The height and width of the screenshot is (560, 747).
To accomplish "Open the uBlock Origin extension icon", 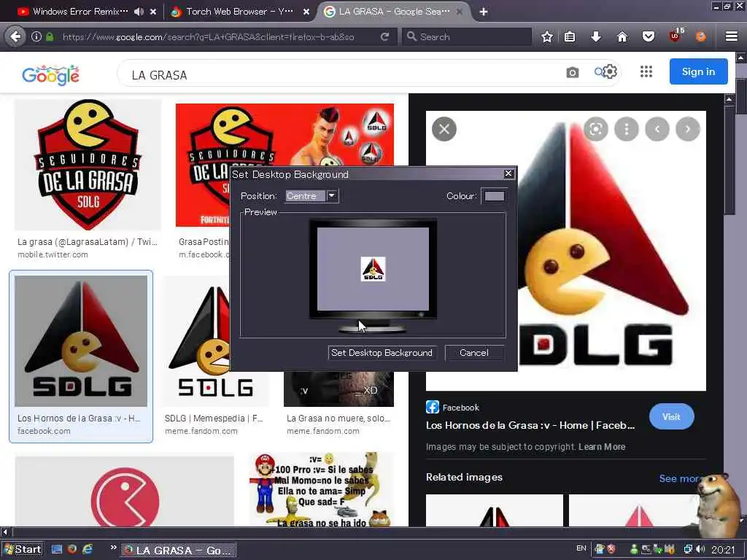I will pos(675,36).
